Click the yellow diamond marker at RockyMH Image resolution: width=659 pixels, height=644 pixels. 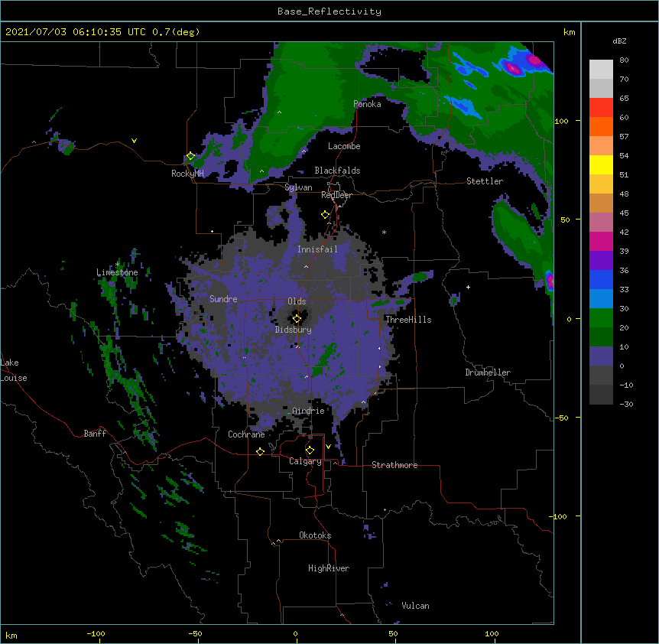[190, 156]
